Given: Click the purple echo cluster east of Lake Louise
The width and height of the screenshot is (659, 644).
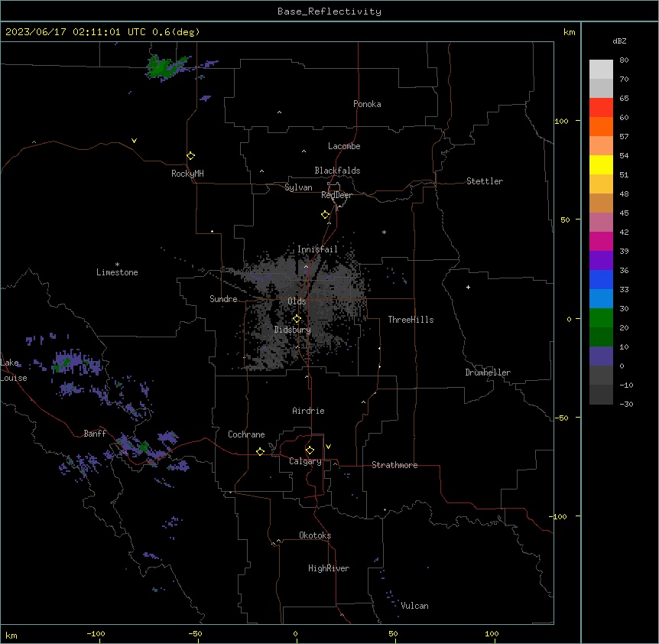Looking at the screenshot, I should [x=76, y=363].
